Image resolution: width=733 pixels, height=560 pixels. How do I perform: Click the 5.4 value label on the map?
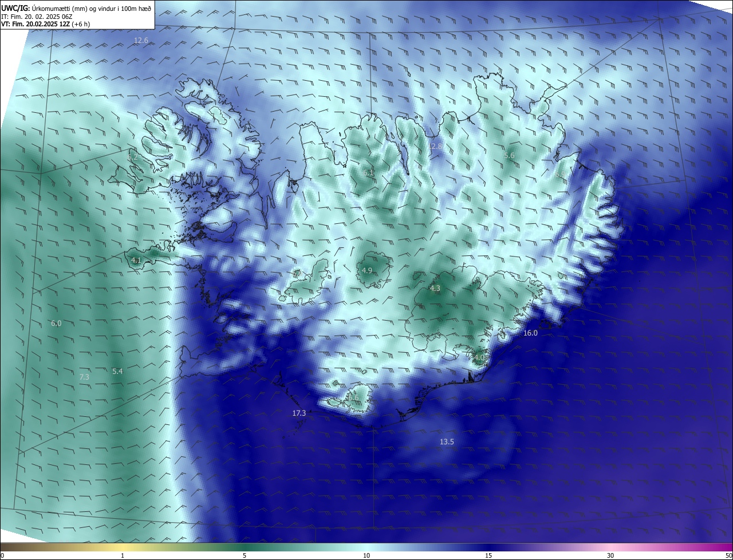pos(117,372)
